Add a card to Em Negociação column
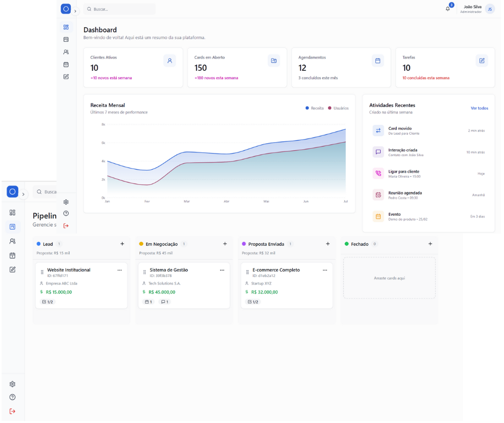 (x=225, y=244)
